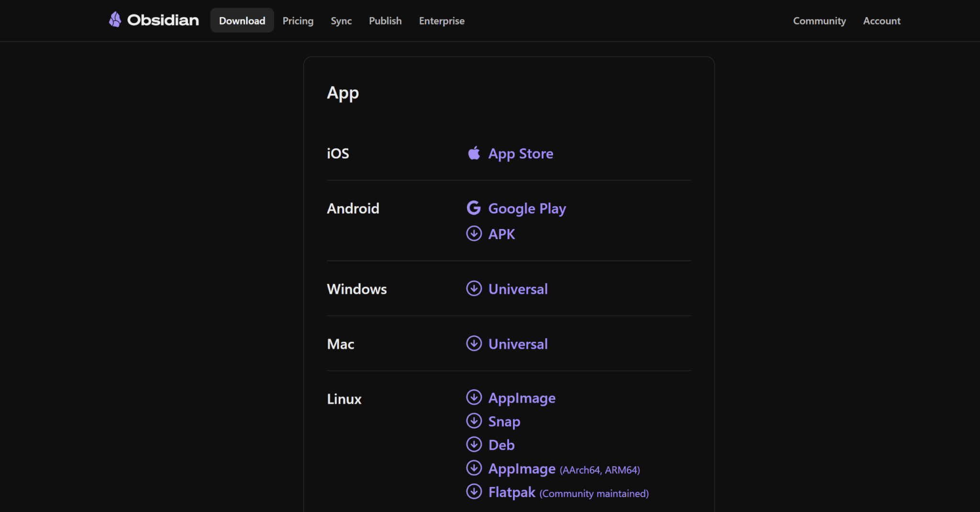
Task: Click the Mac platform label
Action: [340, 344]
